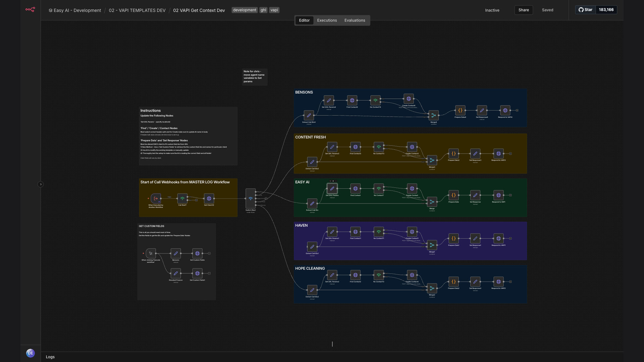The width and height of the screenshot is (644, 362).
Task: Click the GitHub star count 183,166
Action: (x=606, y=10)
